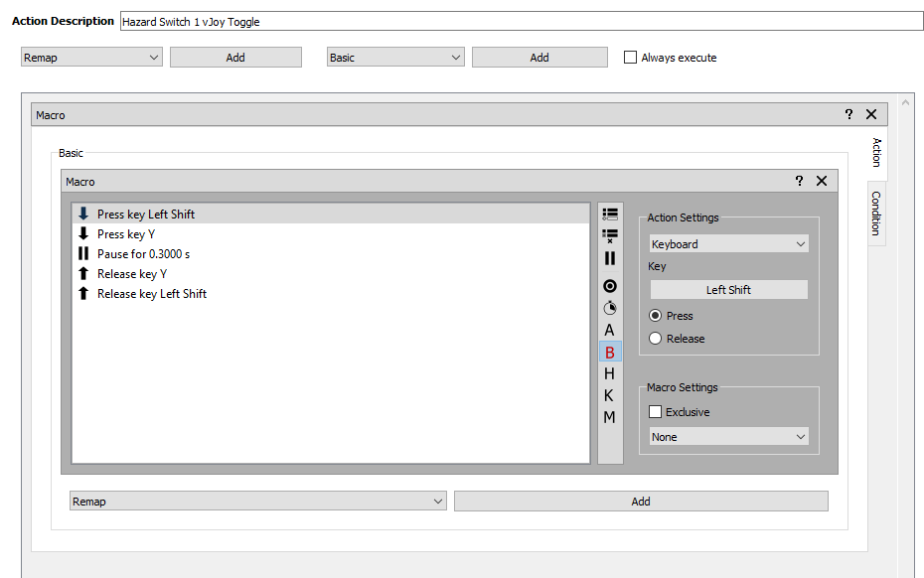
Task: Enable the Always execute checkbox
Action: [x=631, y=58]
